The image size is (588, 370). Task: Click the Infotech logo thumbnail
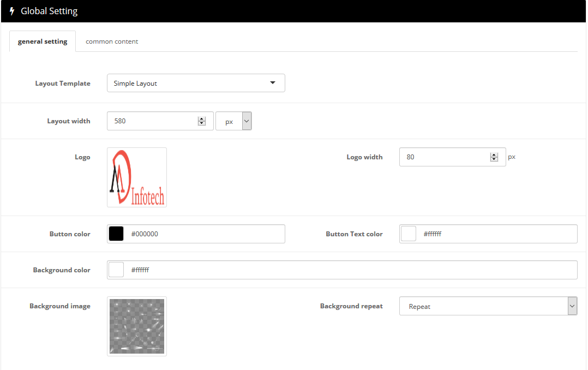click(137, 177)
